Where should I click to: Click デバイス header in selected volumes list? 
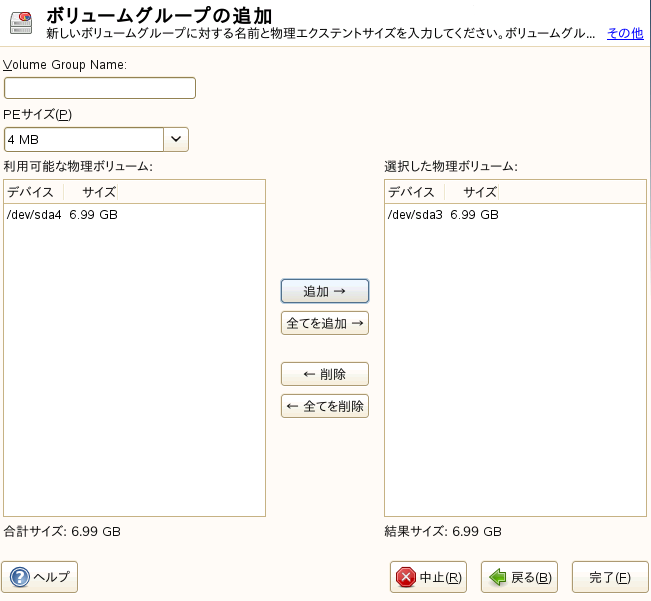pos(411,192)
